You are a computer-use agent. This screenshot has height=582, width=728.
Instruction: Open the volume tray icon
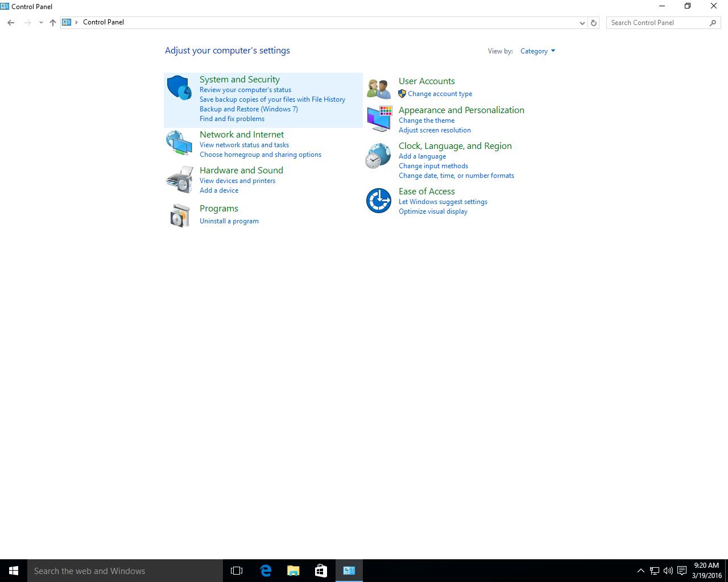pyautogui.click(x=668, y=571)
